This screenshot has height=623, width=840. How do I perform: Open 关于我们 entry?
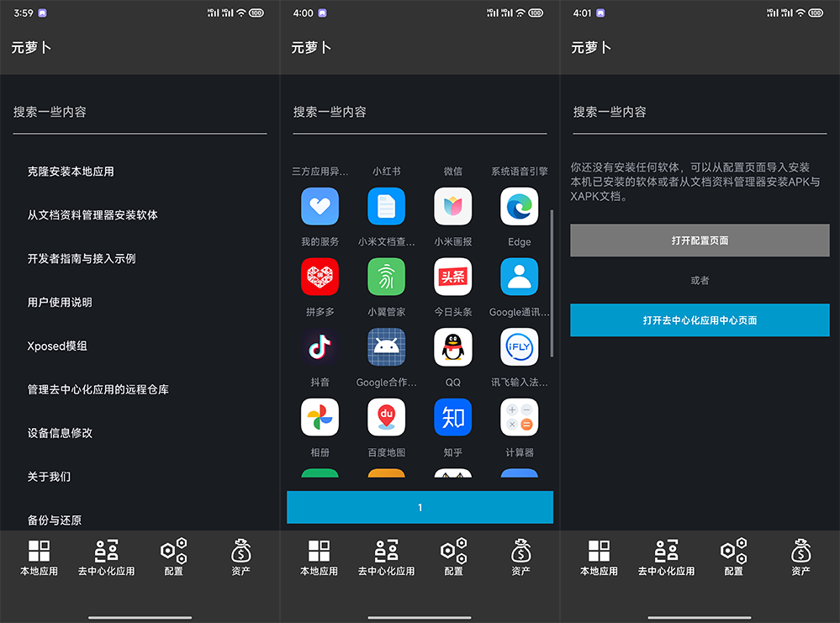[x=49, y=477]
